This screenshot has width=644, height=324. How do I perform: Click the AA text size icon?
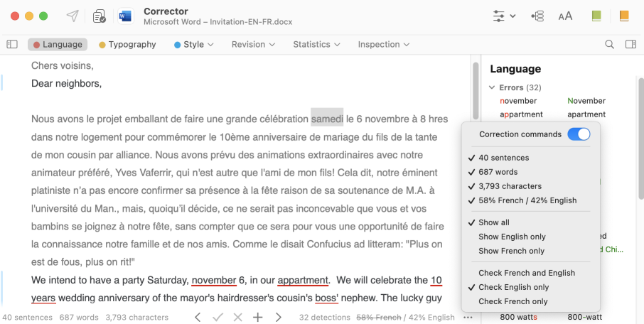[565, 16]
